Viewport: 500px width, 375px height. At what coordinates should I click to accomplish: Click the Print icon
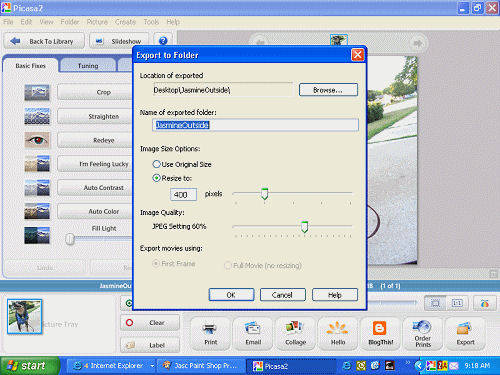coord(210,329)
